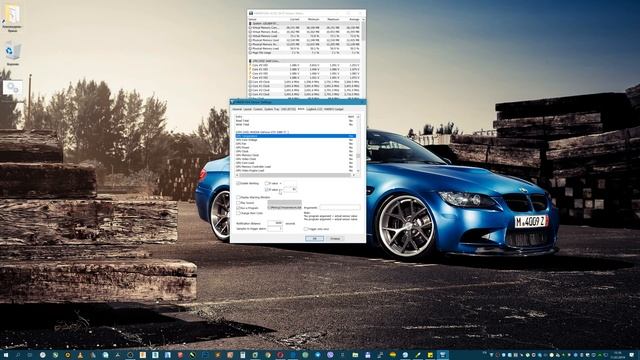Open the grayed sound file field beside Play Sound
Viewport: 640px width, 360px height.
284,202
